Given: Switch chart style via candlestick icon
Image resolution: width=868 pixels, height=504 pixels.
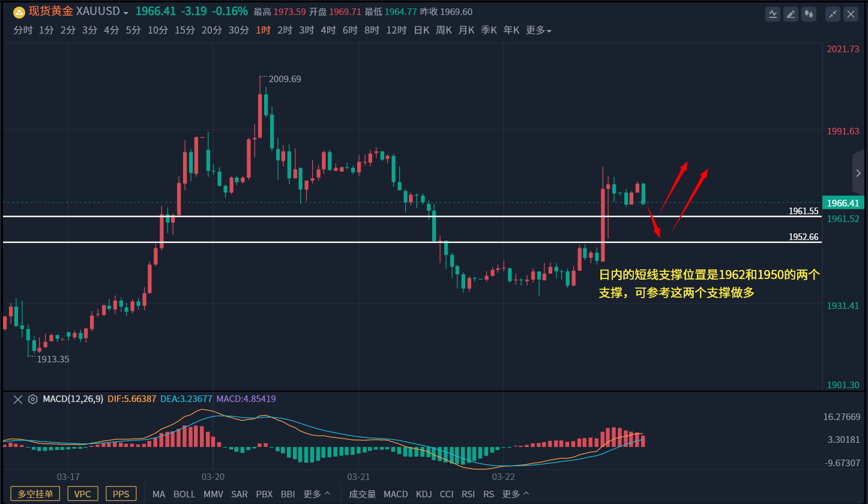Looking at the screenshot, I should [x=809, y=14].
